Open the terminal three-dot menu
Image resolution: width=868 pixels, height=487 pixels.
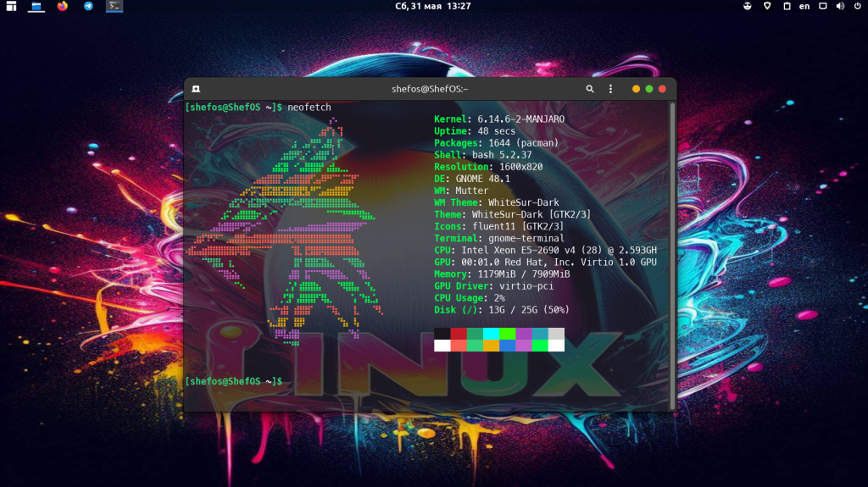tap(610, 89)
